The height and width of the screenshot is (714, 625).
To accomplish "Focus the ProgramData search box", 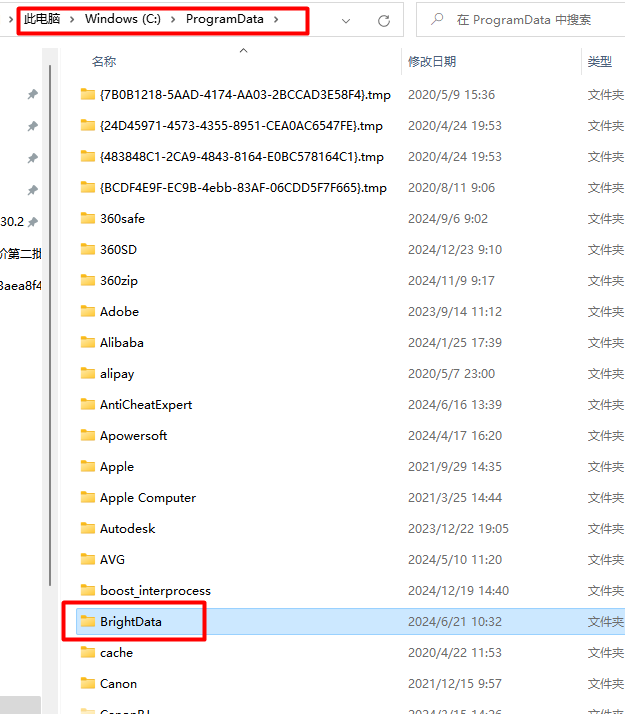I will (x=523, y=20).
